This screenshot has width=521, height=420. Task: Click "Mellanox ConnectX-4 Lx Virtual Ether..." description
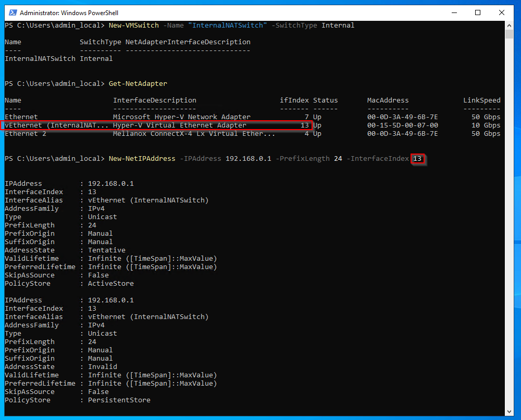[194, 133]
